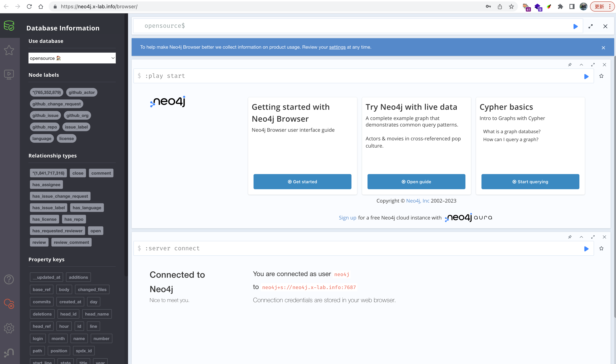Open the Use database dropdown

click(72, 58)
